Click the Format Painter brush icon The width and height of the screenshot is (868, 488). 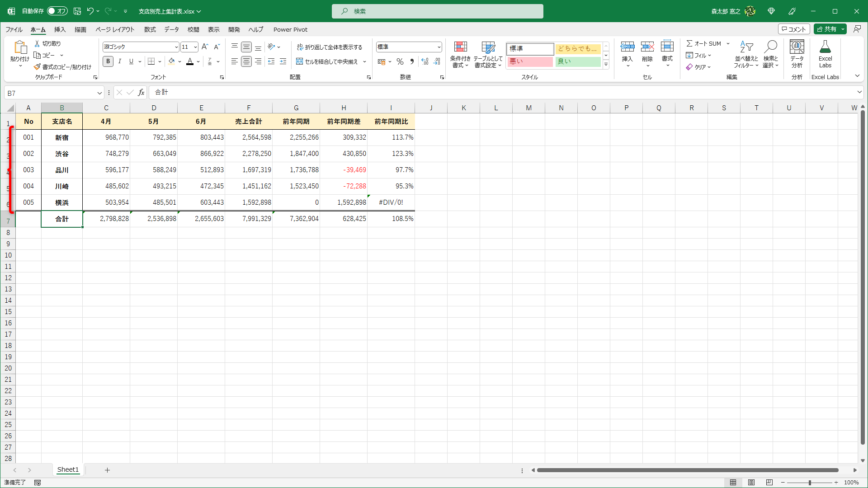[x=37, y=67]
